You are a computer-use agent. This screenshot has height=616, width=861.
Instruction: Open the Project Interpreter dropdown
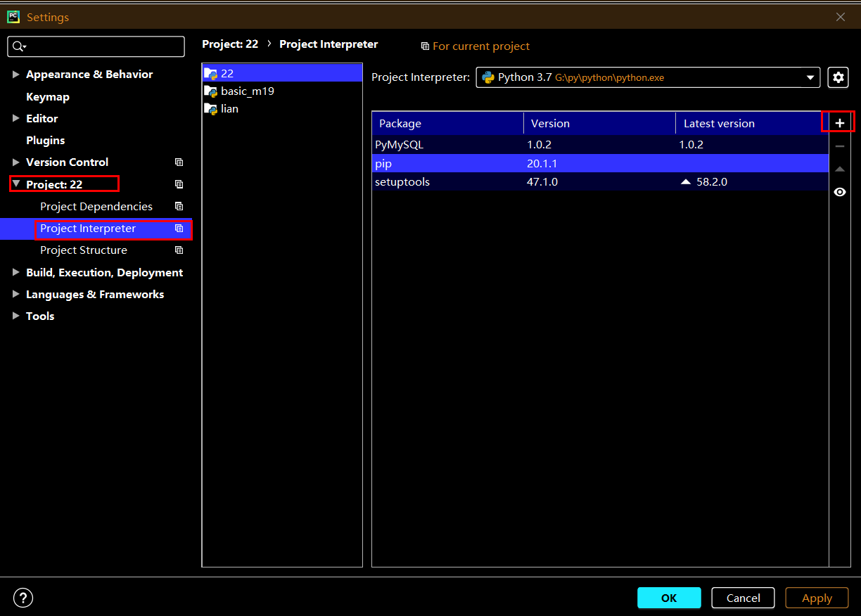(648, 77)
